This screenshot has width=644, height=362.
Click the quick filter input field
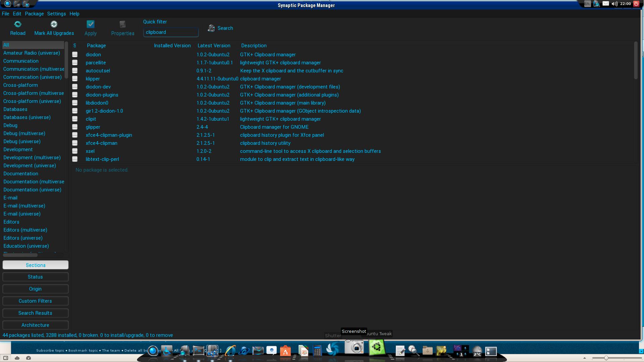pos(171,32)
